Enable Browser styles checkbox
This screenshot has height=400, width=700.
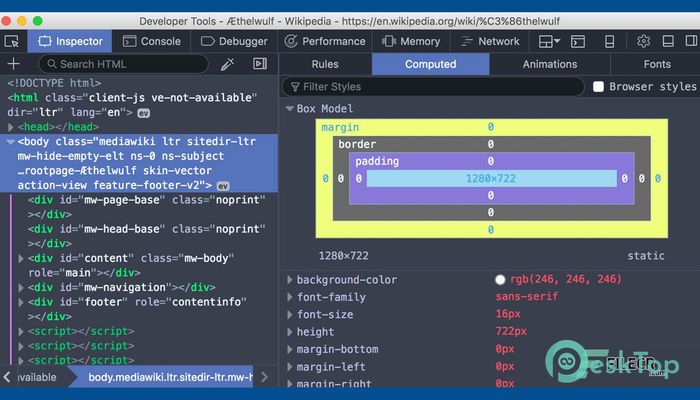[x=598, y=87]
